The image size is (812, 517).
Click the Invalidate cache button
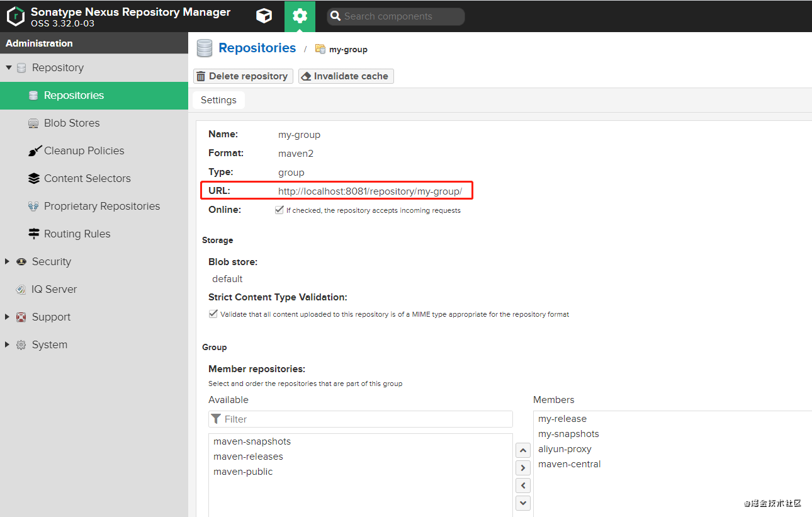point(346,76)
